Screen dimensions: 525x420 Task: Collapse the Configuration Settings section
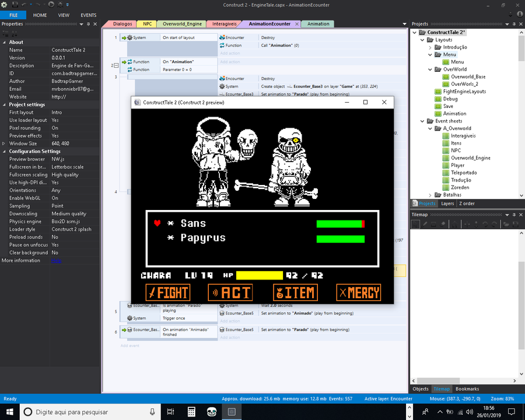[x=4, y=152]
